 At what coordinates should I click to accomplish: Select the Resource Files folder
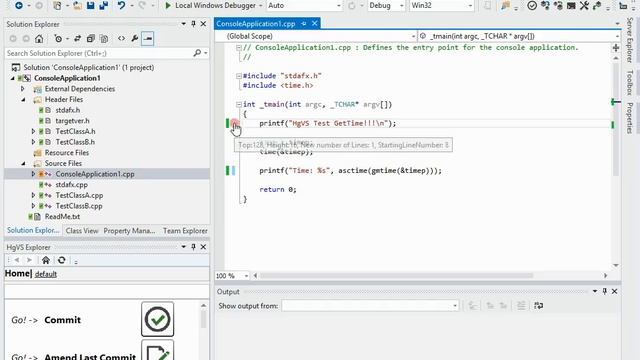tap(67, 153)
